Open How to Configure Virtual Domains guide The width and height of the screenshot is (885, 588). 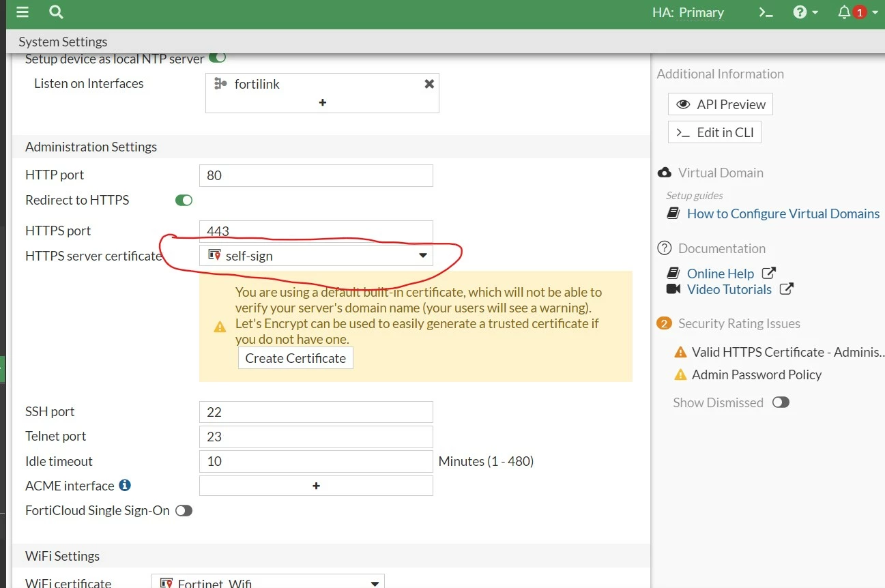tap(783, 214)
